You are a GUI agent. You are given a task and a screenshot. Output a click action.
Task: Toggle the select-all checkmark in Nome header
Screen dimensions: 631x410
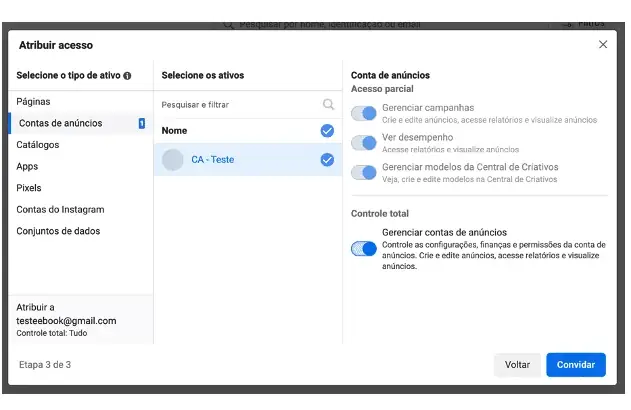[x=327, y=131]
